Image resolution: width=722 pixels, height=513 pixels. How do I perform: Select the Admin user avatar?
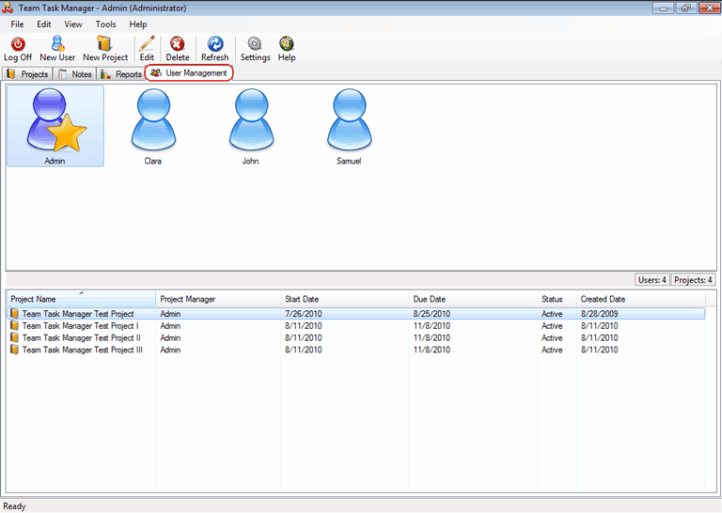point(55,120)
